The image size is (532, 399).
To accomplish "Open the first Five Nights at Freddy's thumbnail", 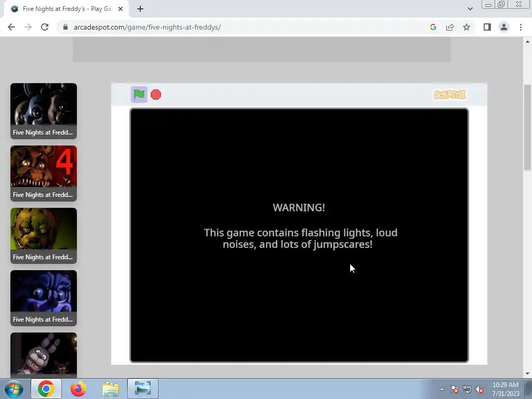I will 44,111.
